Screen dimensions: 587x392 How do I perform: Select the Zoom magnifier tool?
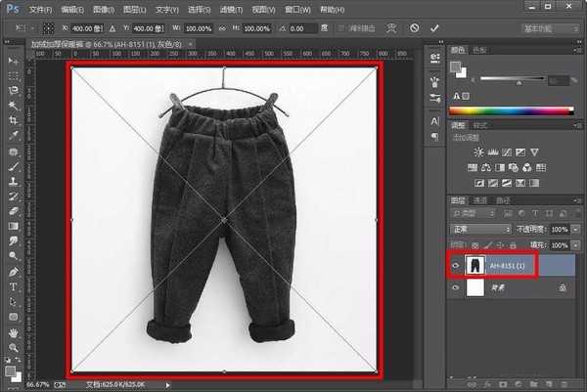click(14, 347)
